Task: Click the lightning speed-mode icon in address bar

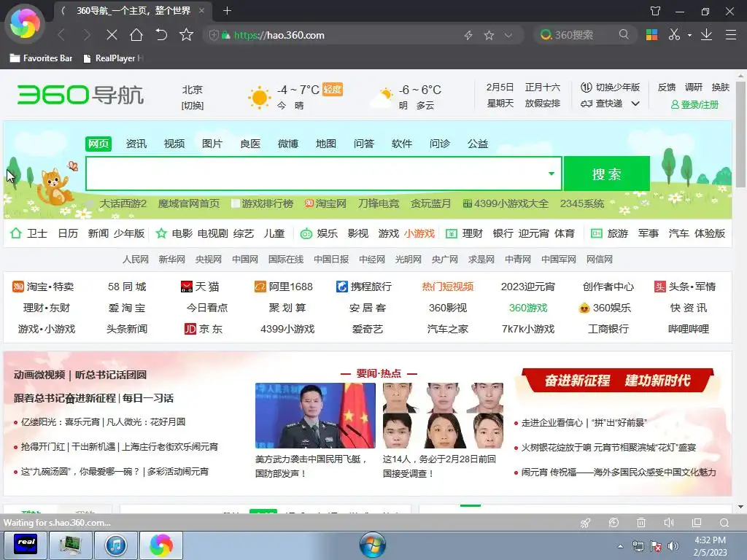Action: (x=468, y=35)
